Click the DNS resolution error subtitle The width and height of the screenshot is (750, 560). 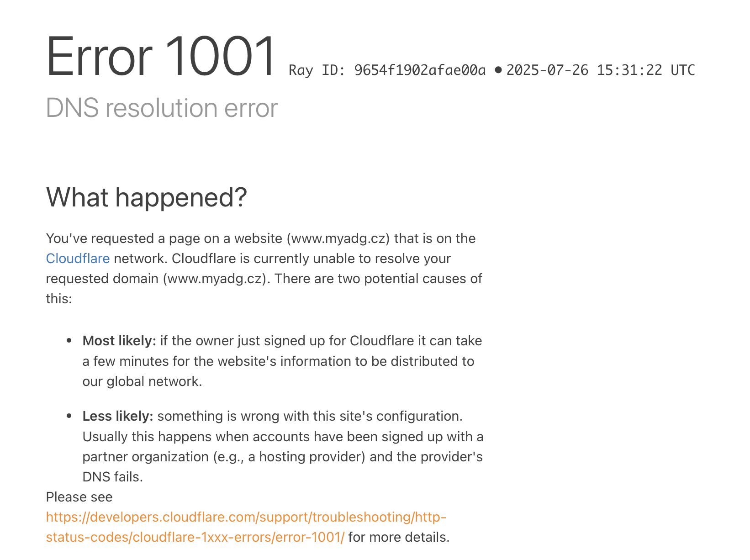tap(162, 108)
